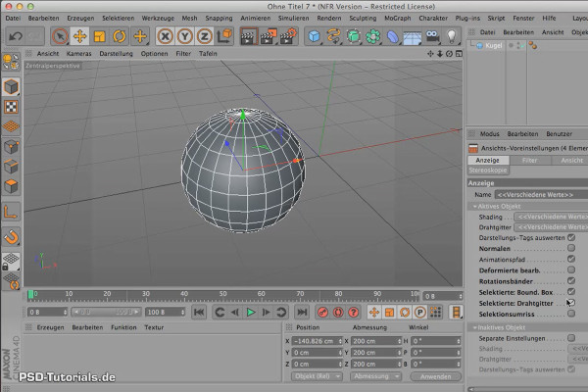The height and width of the screenshot is (392, 588).
Task: Click frame 50 on the timeline ruler
Action: point(222,294)
